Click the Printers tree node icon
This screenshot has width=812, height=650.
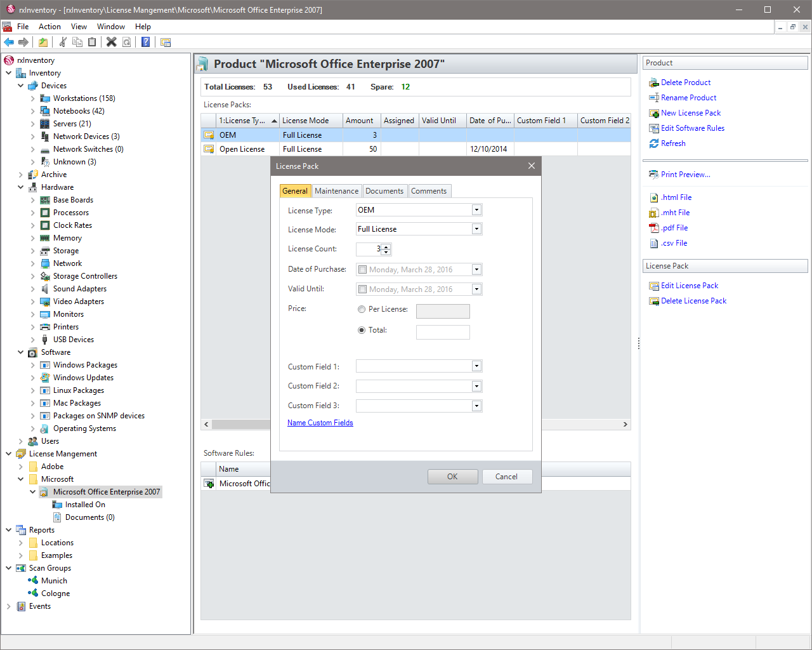pos(45,327)
